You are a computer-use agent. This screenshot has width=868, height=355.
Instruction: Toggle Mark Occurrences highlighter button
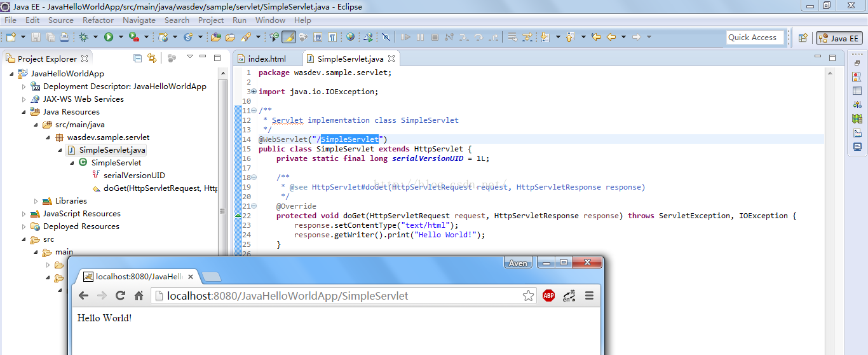click(289, 37)
